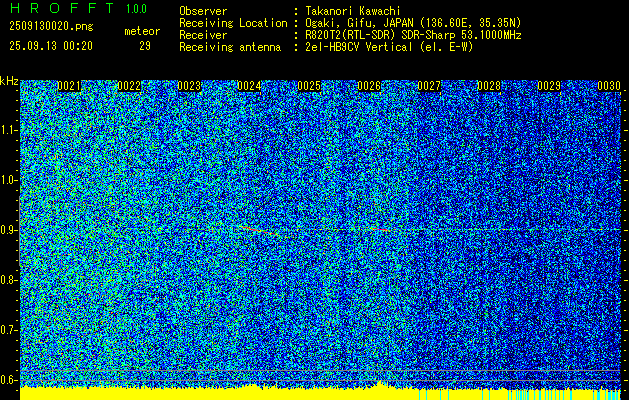Click the HROFFT program title
Screen dimensions: 629x400
(62, 8)
